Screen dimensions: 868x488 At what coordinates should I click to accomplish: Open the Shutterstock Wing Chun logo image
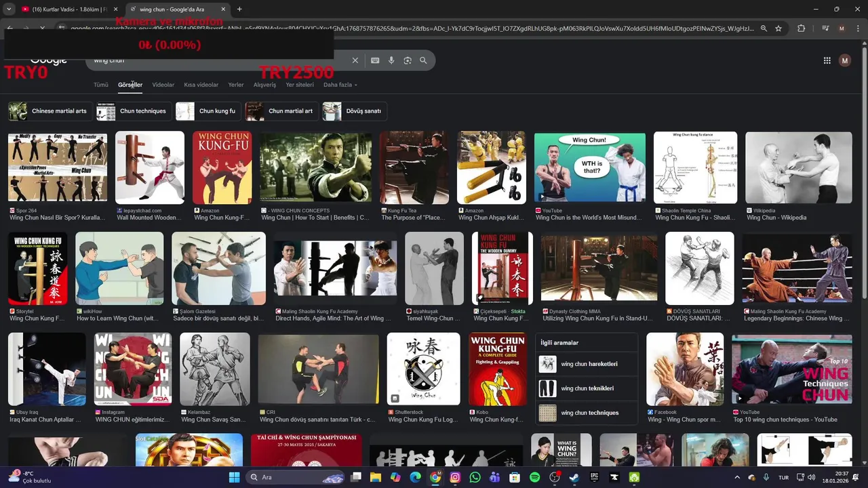pos(423,369)
